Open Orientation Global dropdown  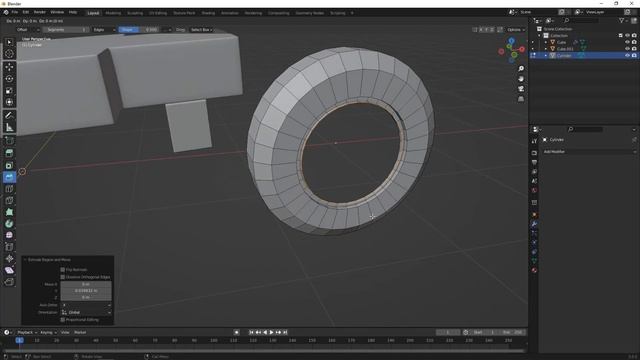point(86,312)
